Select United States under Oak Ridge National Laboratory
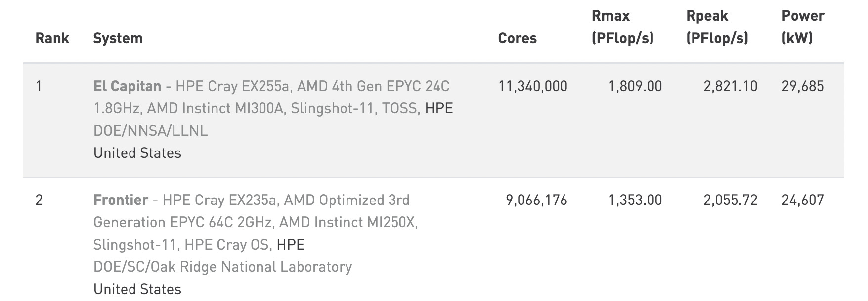Screen dimensions: 868x301 (137, 289)
